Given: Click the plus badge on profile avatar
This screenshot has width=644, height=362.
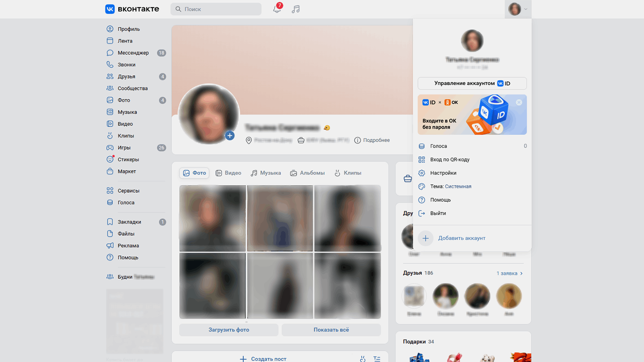Looking at the screenshot, I should pos(230,135).
